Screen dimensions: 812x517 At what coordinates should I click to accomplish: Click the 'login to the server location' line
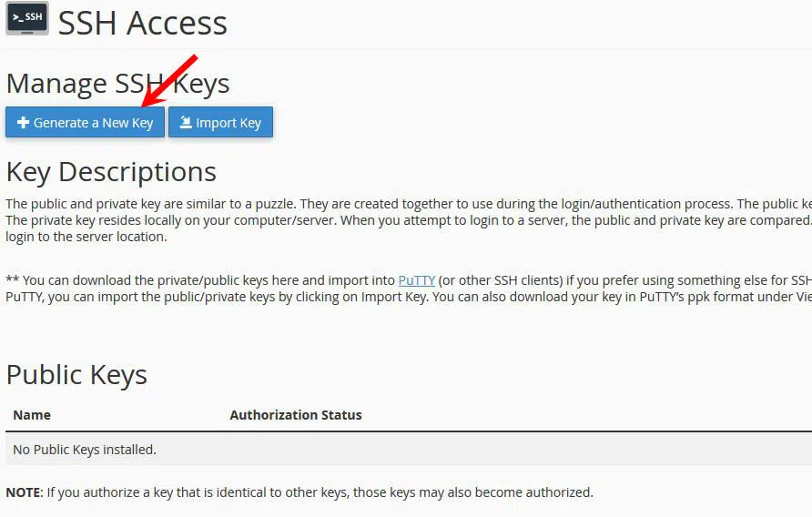click(86, 237)
